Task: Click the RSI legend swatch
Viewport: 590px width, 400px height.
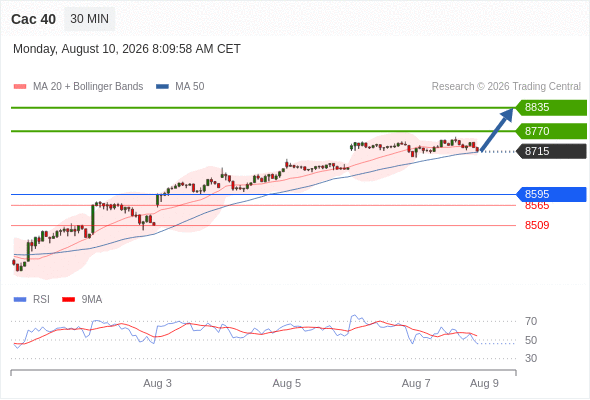Action: (x=20, y=300)
